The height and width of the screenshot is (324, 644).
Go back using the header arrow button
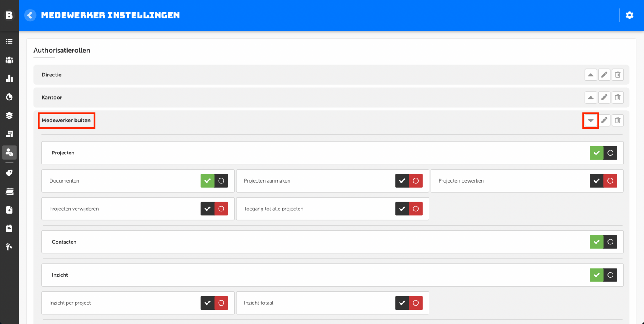[30, 15]
